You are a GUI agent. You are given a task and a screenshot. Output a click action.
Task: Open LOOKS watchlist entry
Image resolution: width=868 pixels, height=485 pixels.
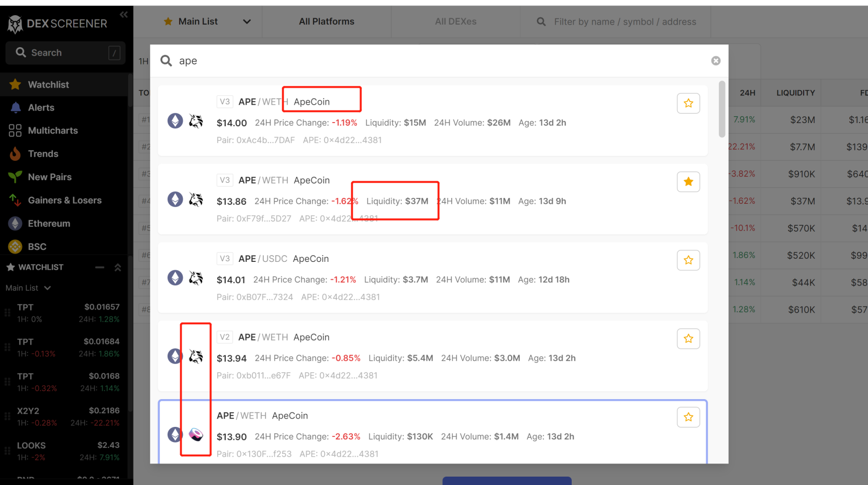click(x=64, y=451)
